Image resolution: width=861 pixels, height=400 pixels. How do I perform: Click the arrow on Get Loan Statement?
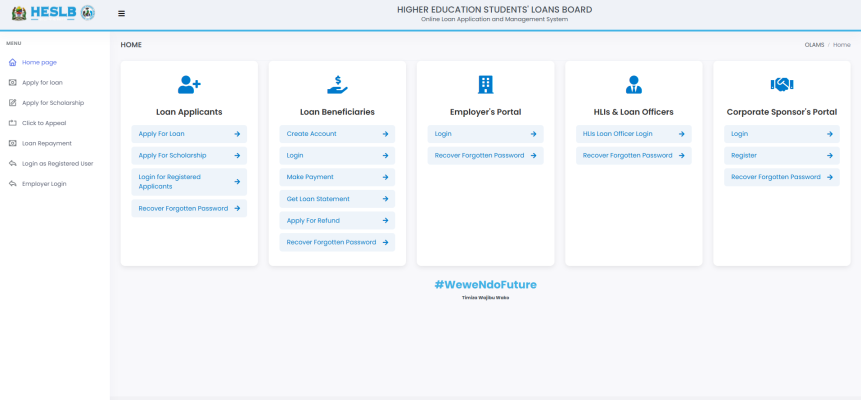(x=385, y=199)
